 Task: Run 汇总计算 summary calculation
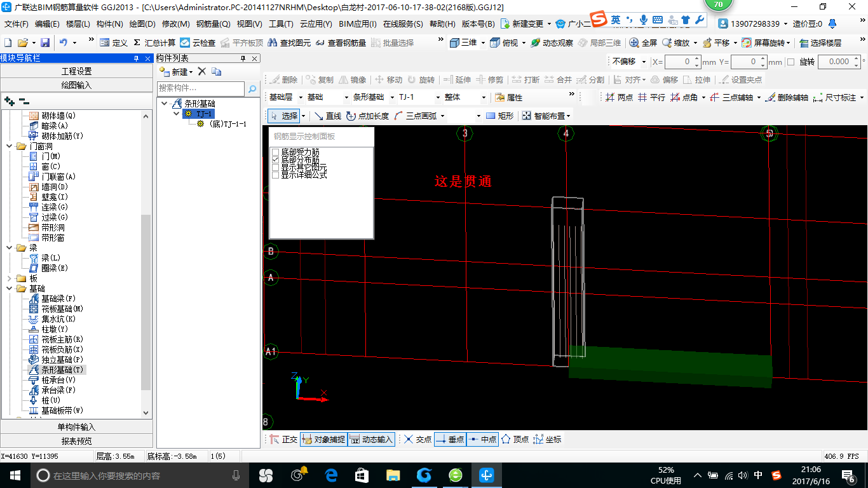[x=154, y=43]
